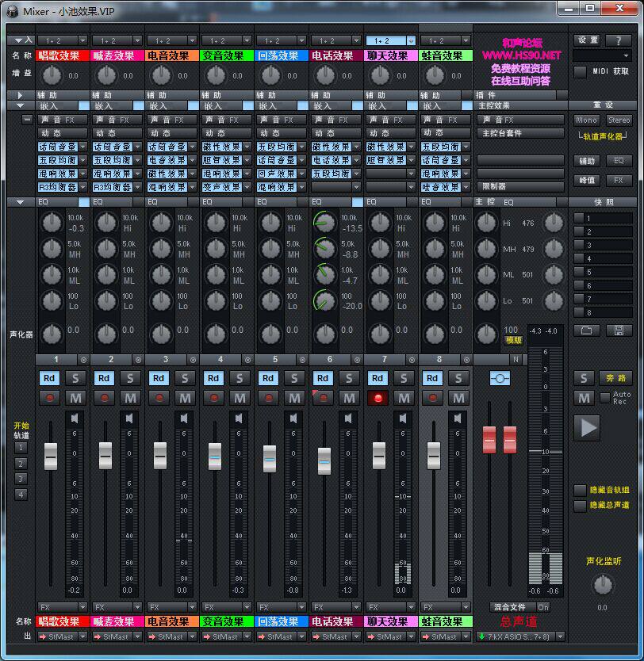This screenshot has height=661, width=644.
Task: Click channel 3 settings circle icon
Action: point(193,360)
